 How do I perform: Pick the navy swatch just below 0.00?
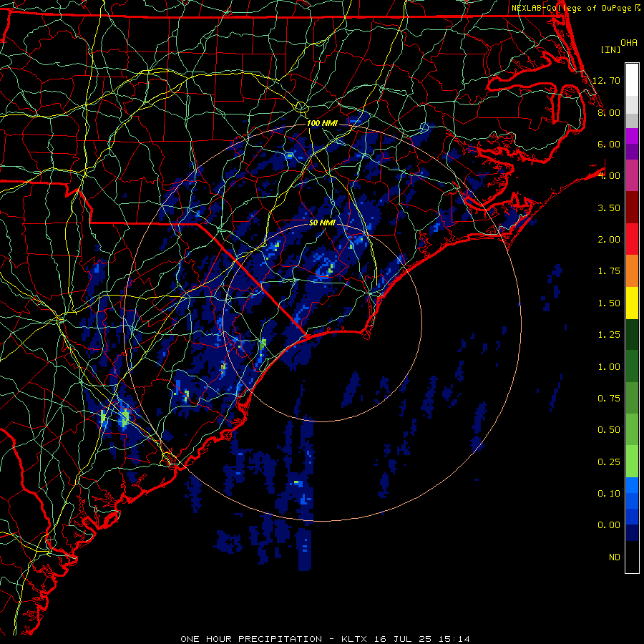point(632,533)
